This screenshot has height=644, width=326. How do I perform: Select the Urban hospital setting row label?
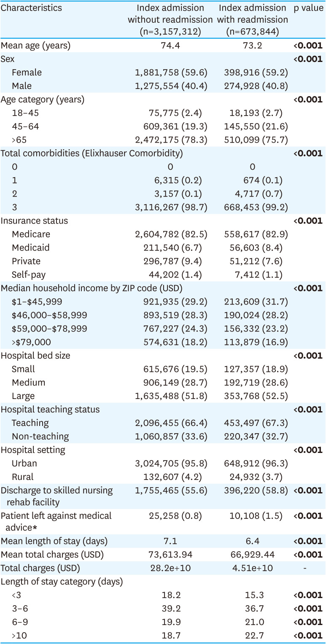click(24, 463)
